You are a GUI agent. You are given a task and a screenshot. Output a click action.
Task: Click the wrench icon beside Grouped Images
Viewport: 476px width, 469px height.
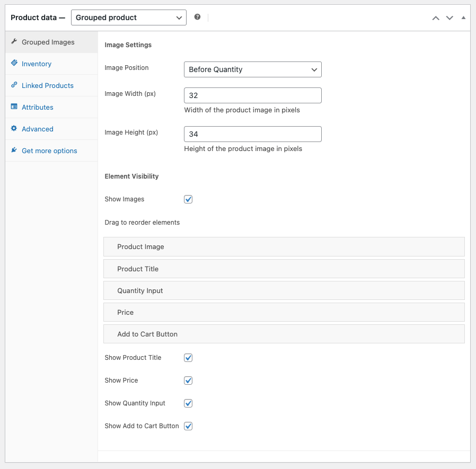point(14,42)
